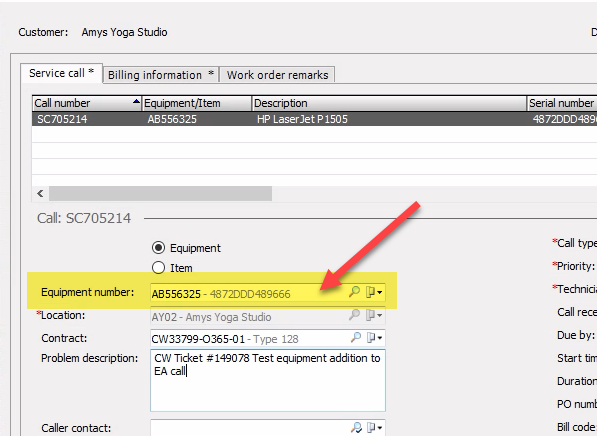Click inside the Problem description text box
Screen dimensions: 597x436
pos(268,380)
